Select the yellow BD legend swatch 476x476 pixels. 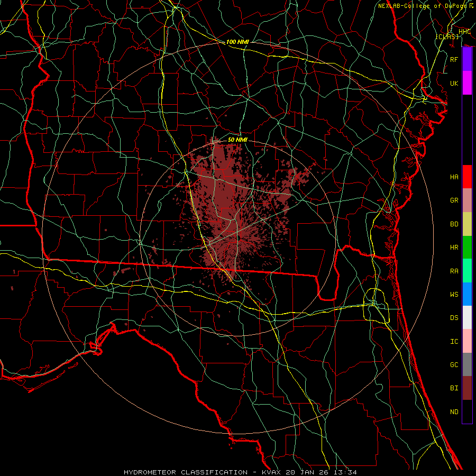[467, 224]
